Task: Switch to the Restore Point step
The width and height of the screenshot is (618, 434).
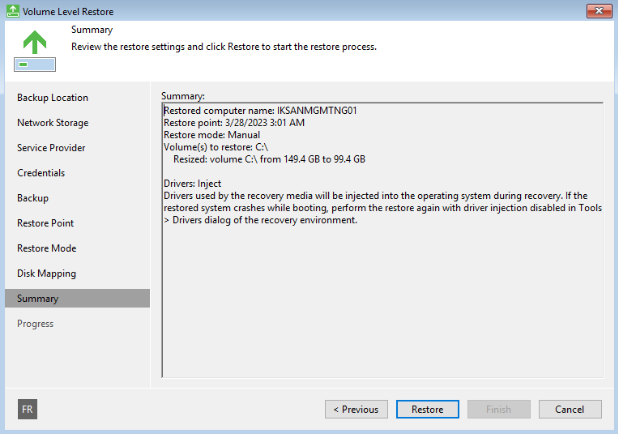Action: 45,223
